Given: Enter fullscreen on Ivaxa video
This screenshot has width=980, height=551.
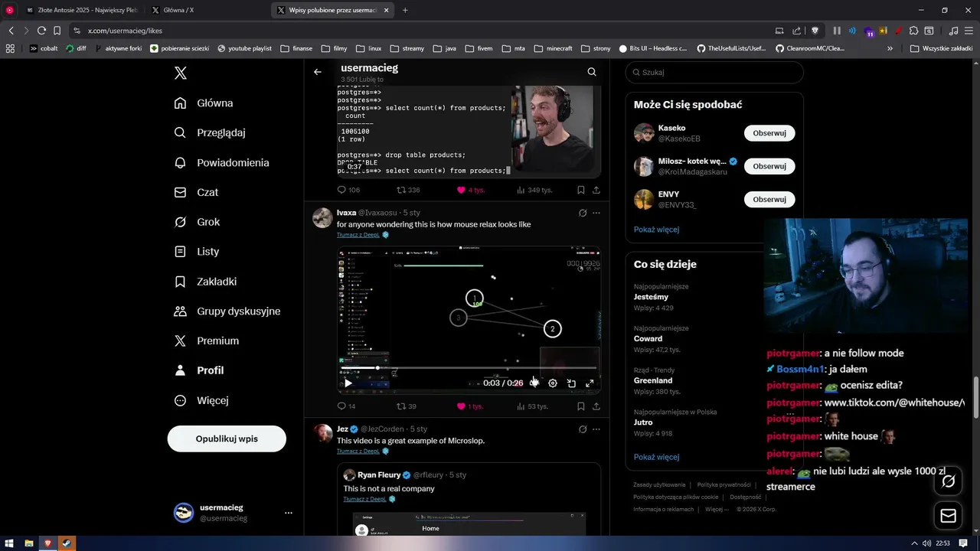Looking at the screenshot, I should pos(590,383).
